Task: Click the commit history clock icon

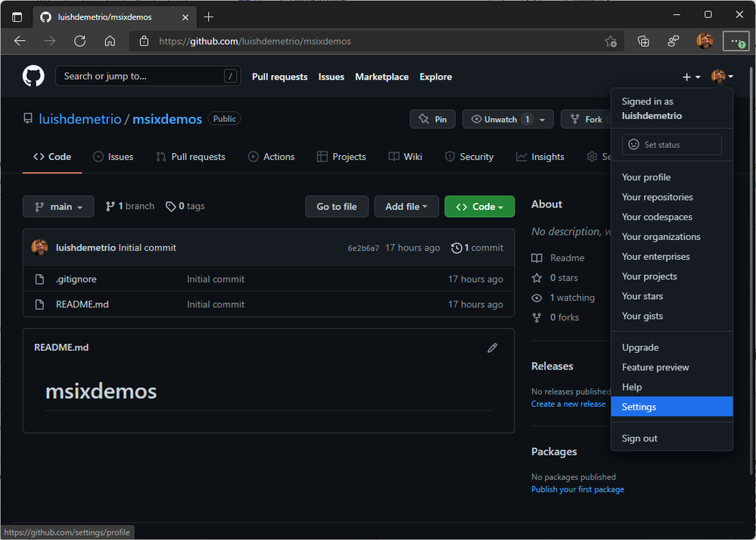Action: pyautogui.click(x=456, y=248)
